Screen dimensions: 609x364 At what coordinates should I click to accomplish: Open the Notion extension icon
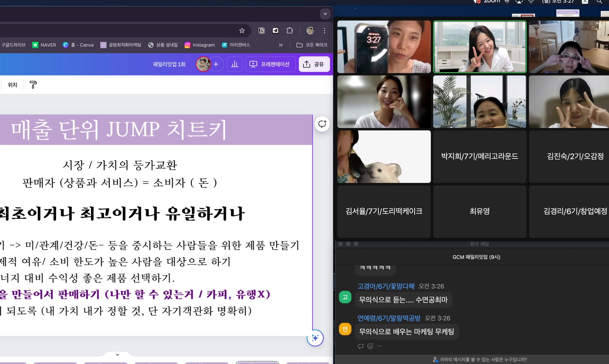[x=261, y=31]
